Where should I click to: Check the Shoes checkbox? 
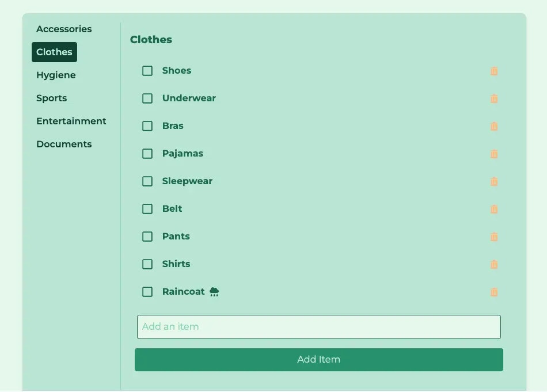click(147, 71)
